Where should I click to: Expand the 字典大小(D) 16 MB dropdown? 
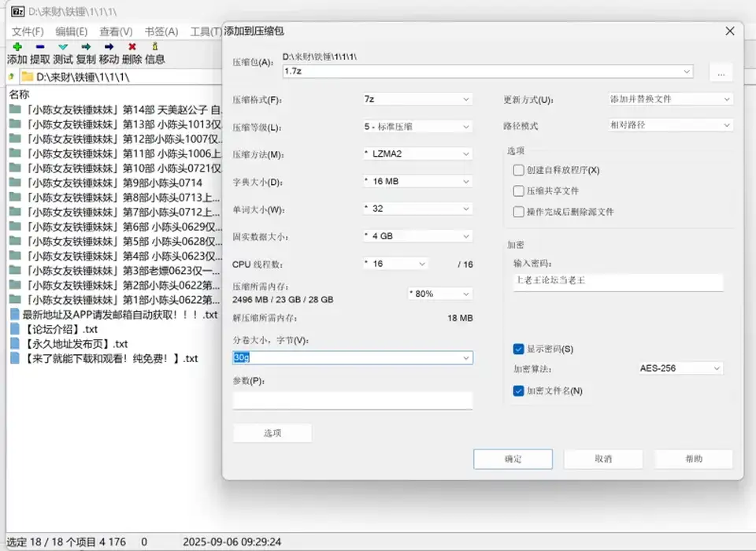pyautogui.click(x=417, y=181)
